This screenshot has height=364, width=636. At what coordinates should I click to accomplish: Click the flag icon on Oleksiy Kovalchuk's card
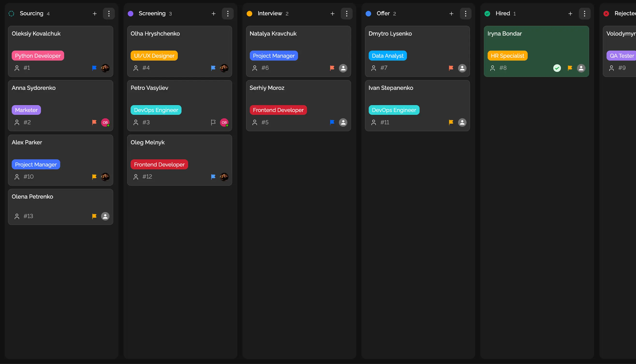[94, 68]
